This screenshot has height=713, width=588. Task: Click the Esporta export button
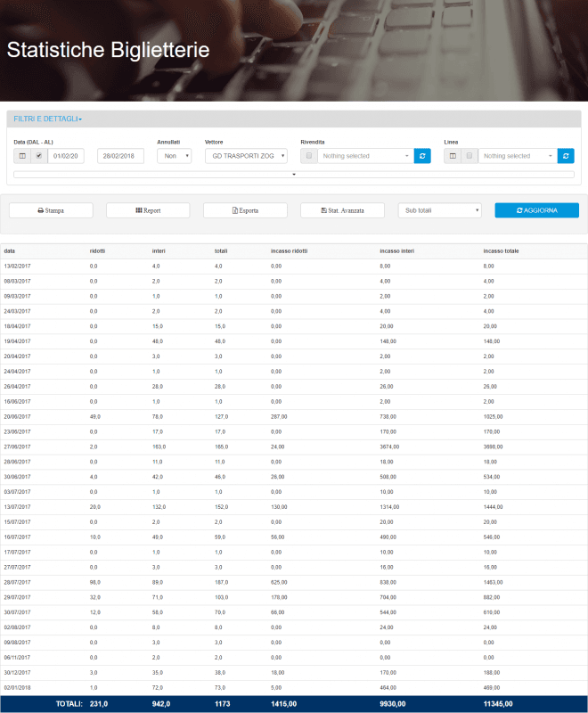(x=245, y=210)
